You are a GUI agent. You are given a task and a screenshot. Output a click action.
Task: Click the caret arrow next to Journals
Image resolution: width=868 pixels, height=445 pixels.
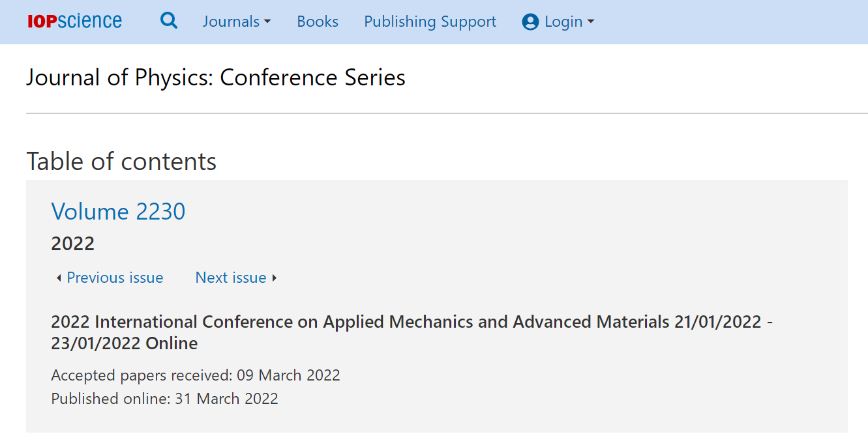click(x=267, y=22)
